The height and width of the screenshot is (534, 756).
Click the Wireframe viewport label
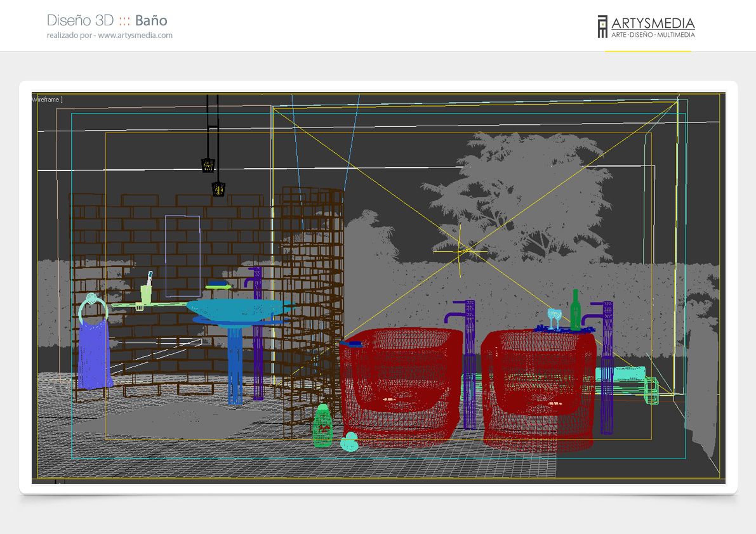point(47,100)
